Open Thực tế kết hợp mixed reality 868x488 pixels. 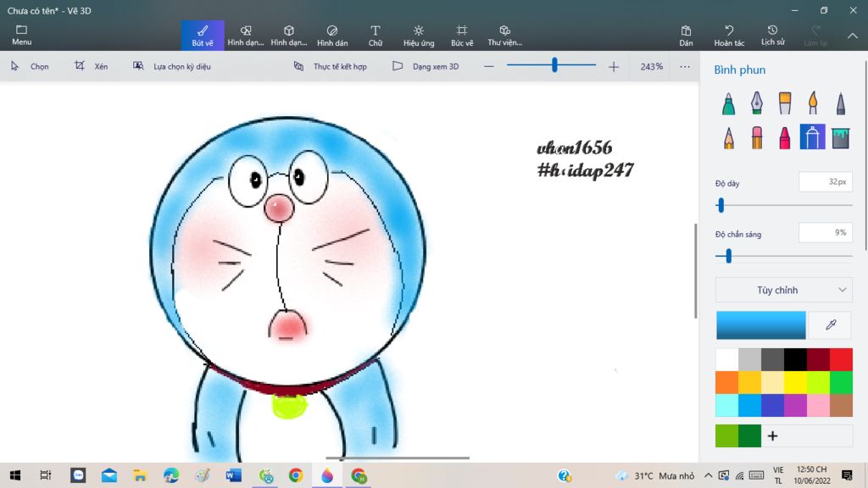pos(330,66)
